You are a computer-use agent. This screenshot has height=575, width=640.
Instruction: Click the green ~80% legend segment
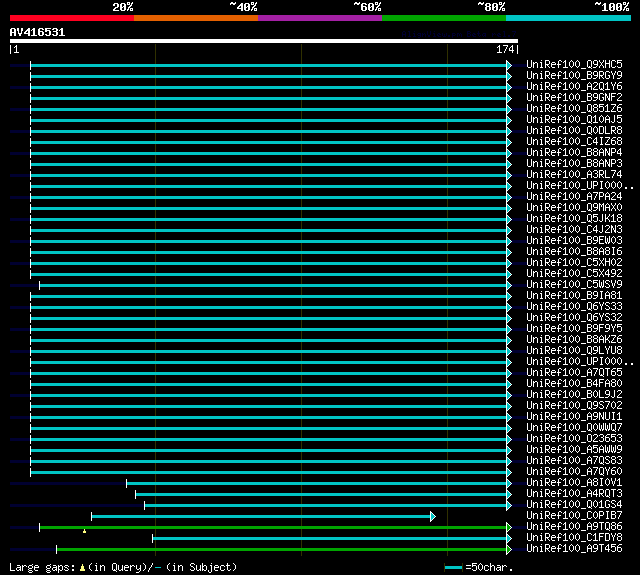[x=444, y=18]
